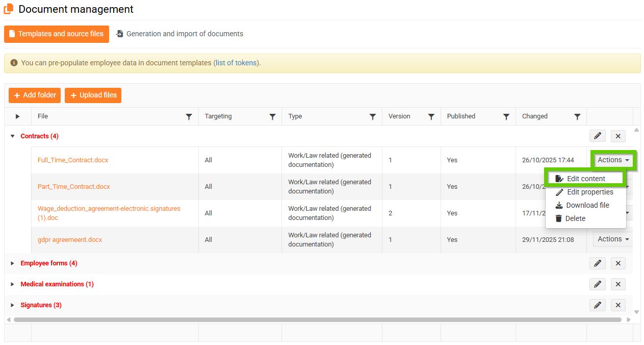The height and width of the screenshot is (345, 644).
Task: Click the Changed column filter icon
Action: click(x=577, y=117)
